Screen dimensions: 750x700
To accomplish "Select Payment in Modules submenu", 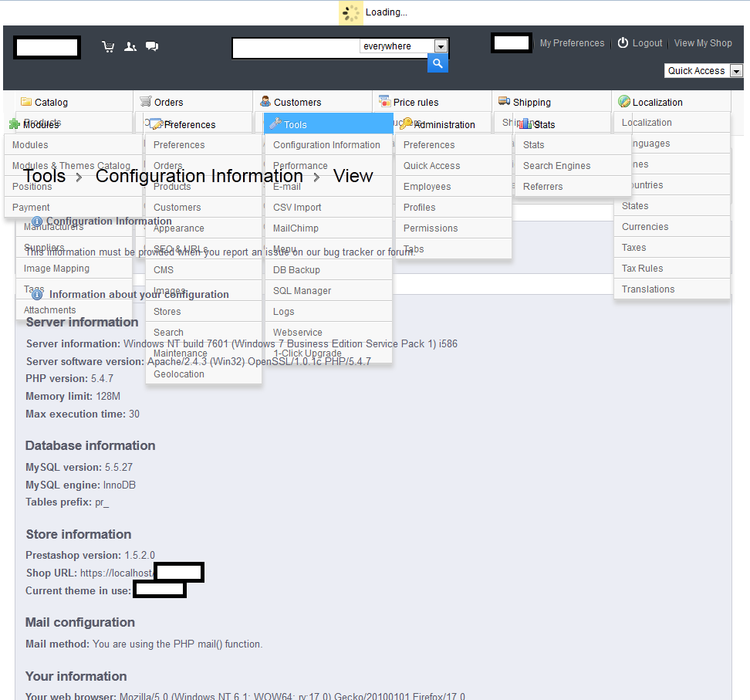I will (73, 208).
